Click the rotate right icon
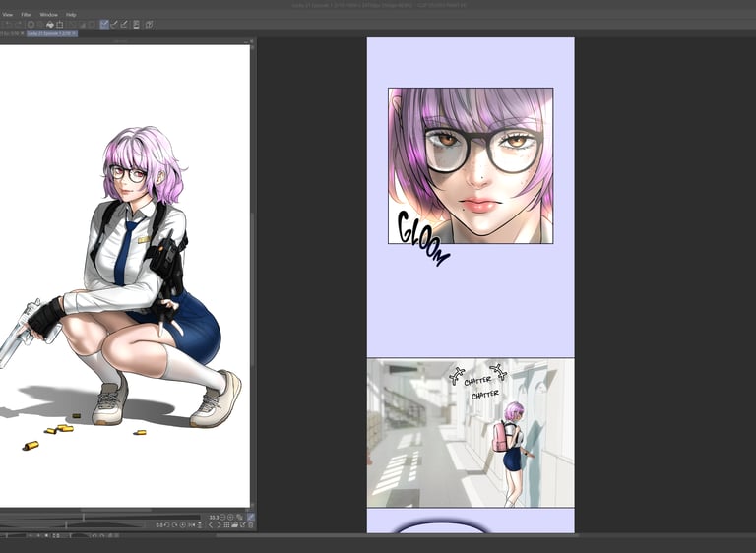Image resolution: width=756 pixels, height=553 pixels. (174, 525)
